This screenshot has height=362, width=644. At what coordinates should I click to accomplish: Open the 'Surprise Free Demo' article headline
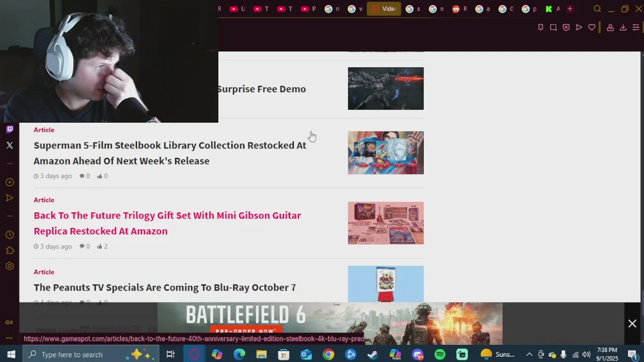coord(262,89)
